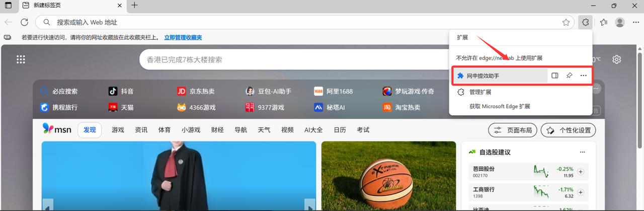644x211 pixels.
Task: Switch to the 新建标签页 tab
Action: [x=72, y=6]
